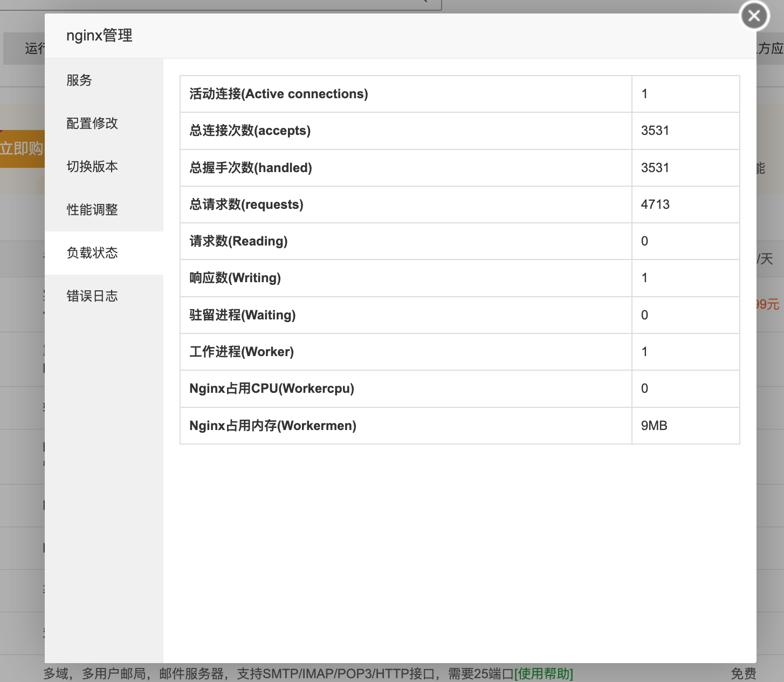
Task: Click the 立即购 button behind the dialog
Action: click(x=22, y=148)
